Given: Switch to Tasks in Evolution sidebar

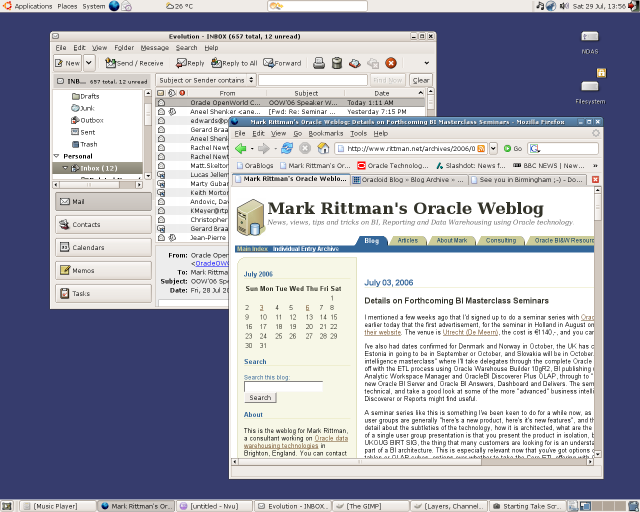Looking at the screenshot, I should pyautogui.click(x=103, y=293).
